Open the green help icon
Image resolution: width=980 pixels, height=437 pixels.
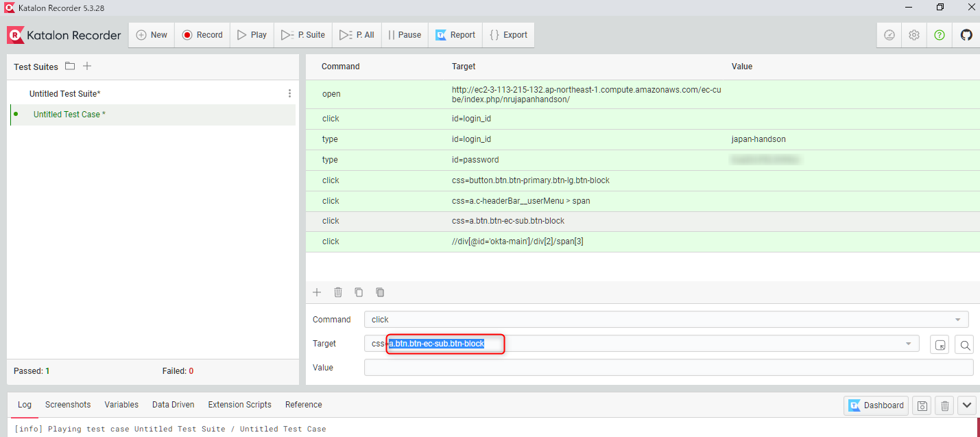pos(940,35)
